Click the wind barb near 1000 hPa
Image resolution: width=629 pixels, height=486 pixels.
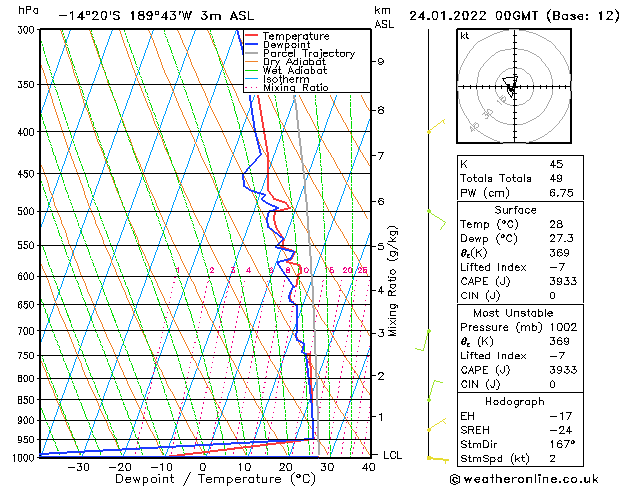tap(438, 459)
